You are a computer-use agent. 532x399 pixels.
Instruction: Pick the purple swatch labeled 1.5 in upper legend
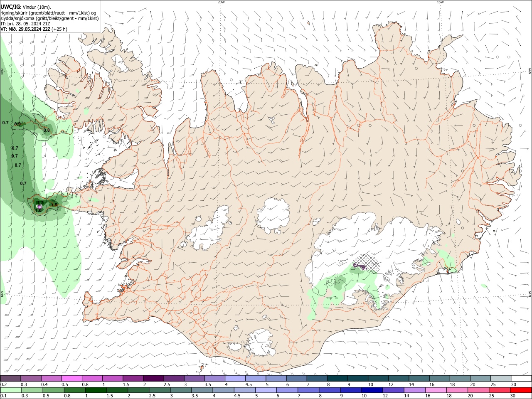coord(133,378)
